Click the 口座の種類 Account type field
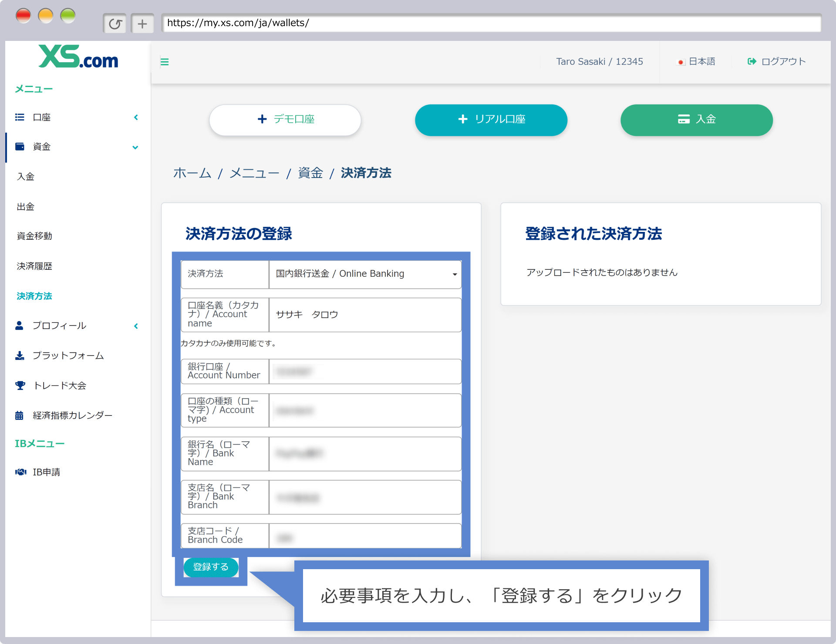This screenshot has width=836, height=644. [365, 410]
